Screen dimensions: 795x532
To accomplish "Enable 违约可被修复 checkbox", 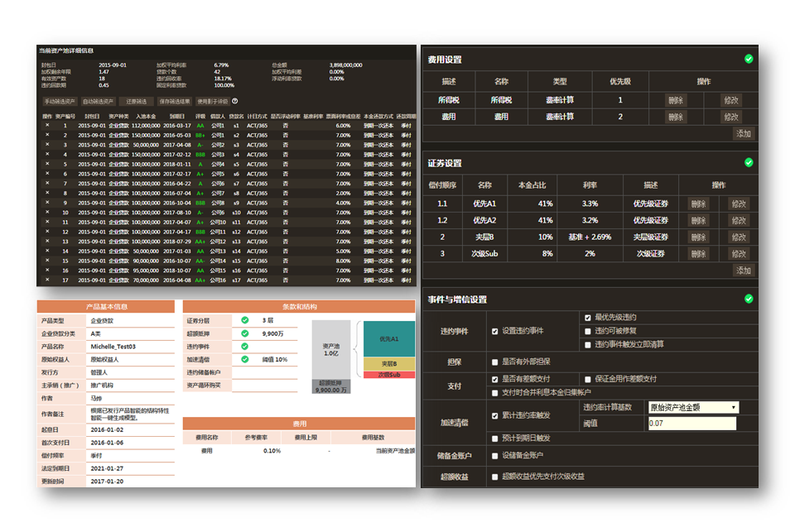I will click(588, 331).
